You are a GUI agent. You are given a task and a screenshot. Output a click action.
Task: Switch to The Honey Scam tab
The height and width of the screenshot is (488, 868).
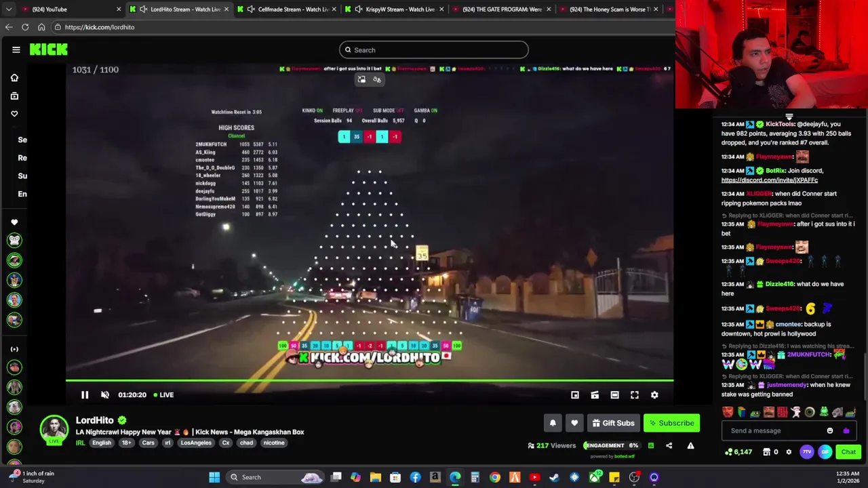click(x=609, y=9)
